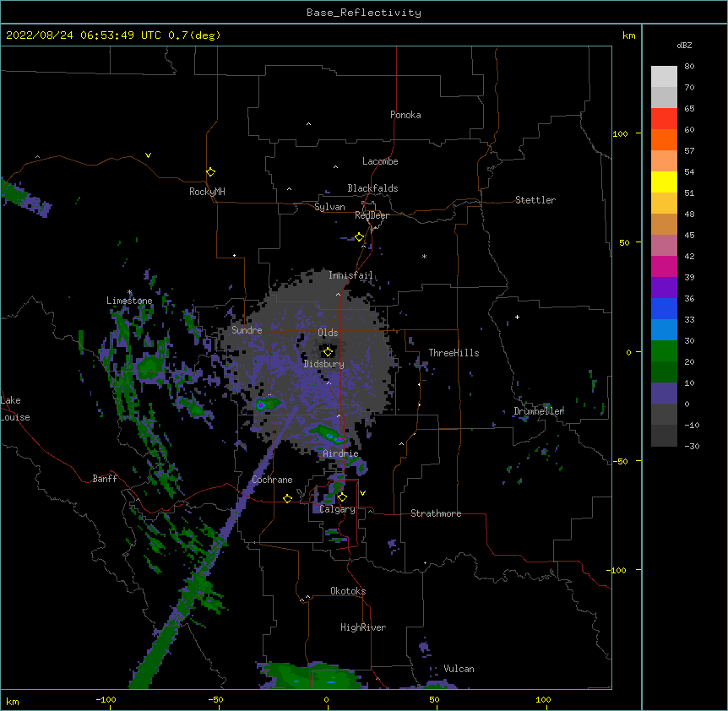
Task: Click the Limestone label
Action: (x=129, y=301)
